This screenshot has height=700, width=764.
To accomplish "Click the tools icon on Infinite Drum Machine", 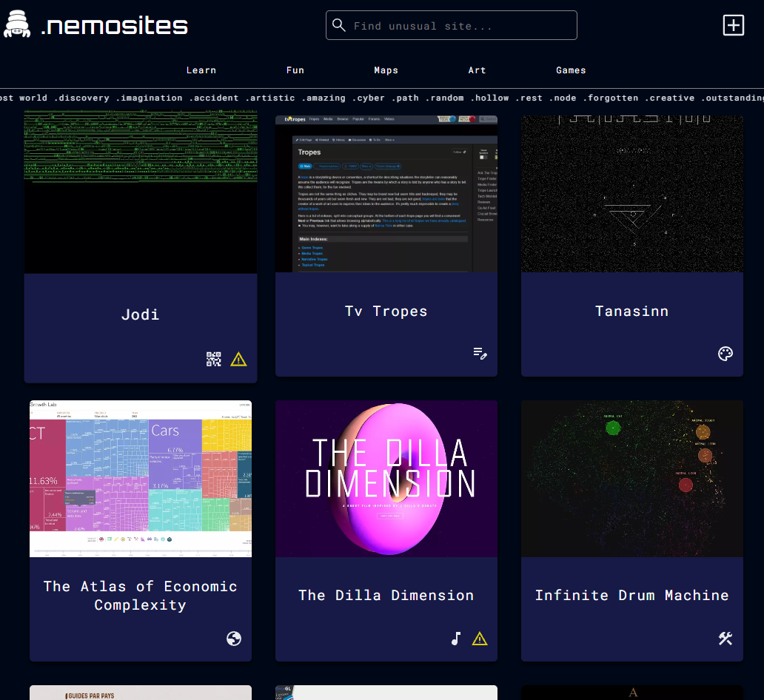I will click(726, 639).
